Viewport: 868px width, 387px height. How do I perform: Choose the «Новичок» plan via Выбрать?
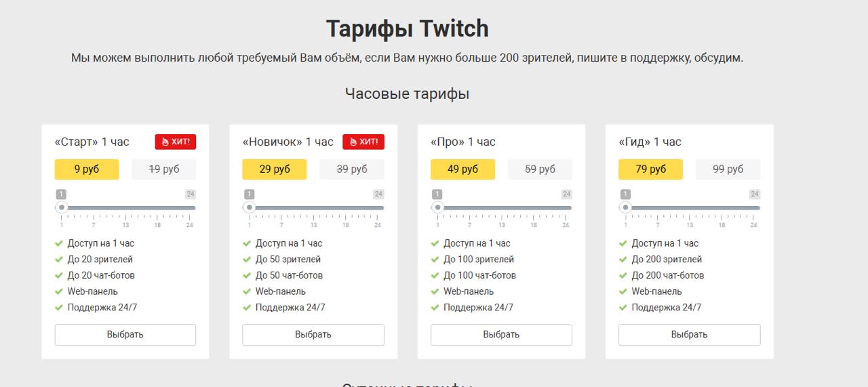click(x=313, y=335)
